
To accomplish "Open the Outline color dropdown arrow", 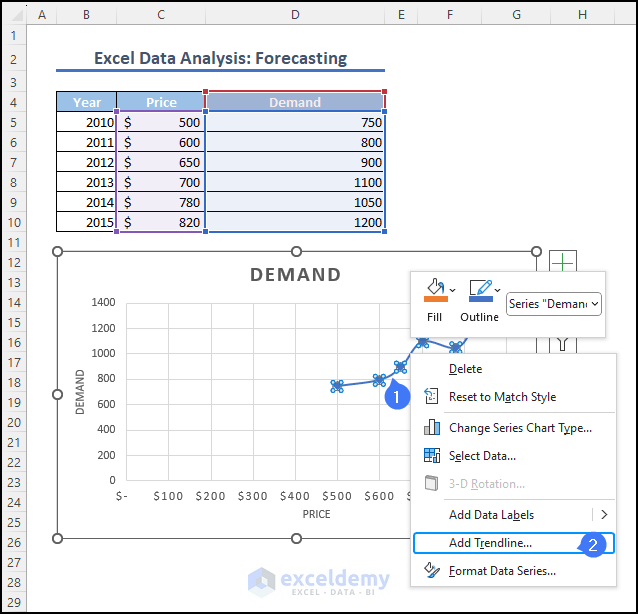I will [497, 290].
